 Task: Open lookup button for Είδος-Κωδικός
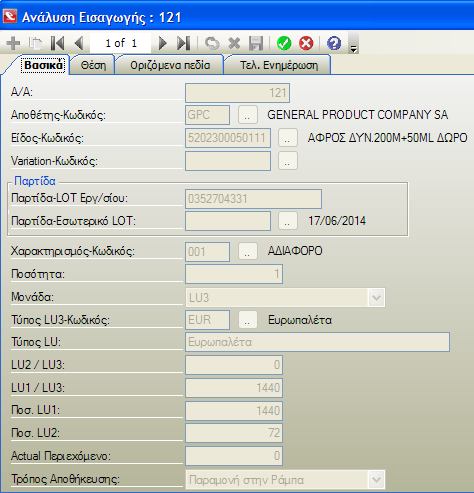click(x=288, y=138)
